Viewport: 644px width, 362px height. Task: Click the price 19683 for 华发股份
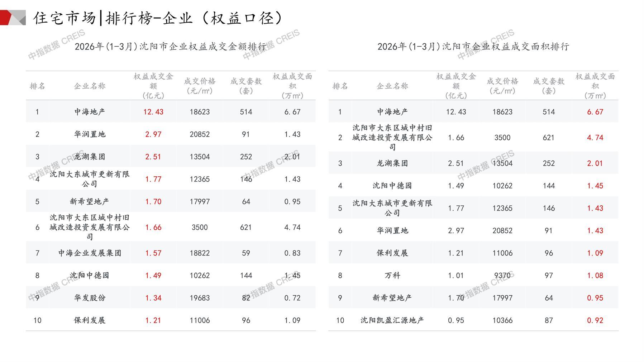(x=200, y=298)
